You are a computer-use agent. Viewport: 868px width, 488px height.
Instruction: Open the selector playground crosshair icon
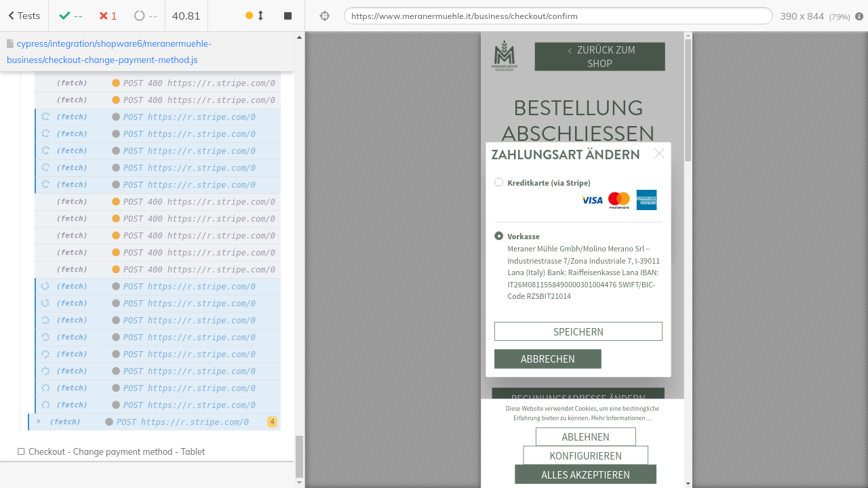(325, 16)
